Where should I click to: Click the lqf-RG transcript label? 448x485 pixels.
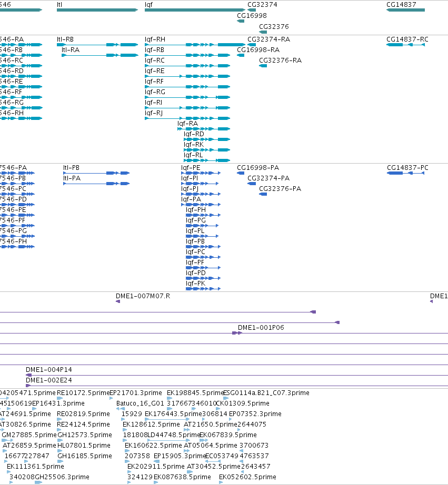[x=155, y=92]
